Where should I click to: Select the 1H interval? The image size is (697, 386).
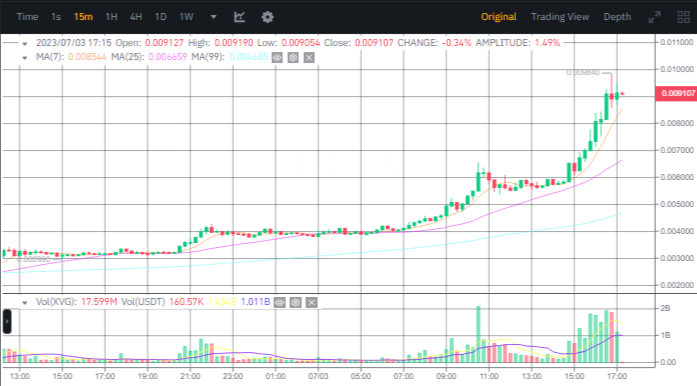coord(111,17)
